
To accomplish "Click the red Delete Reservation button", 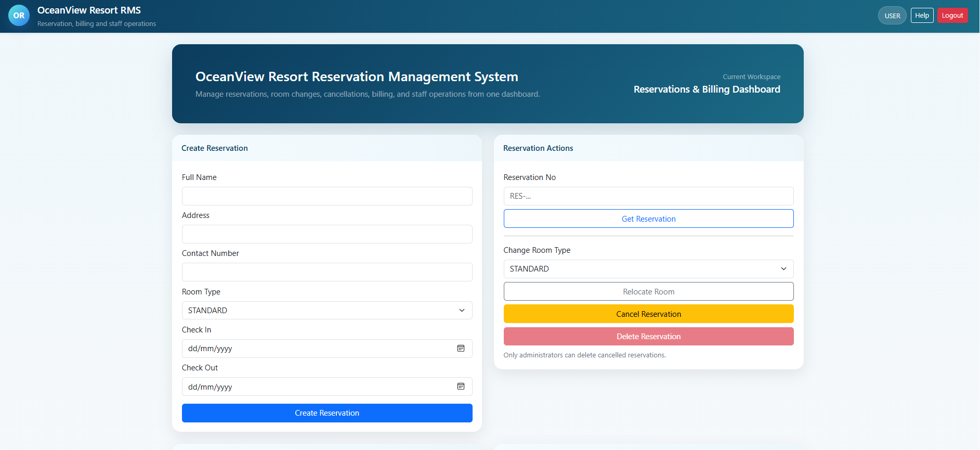I will click(x=648, y=336).
